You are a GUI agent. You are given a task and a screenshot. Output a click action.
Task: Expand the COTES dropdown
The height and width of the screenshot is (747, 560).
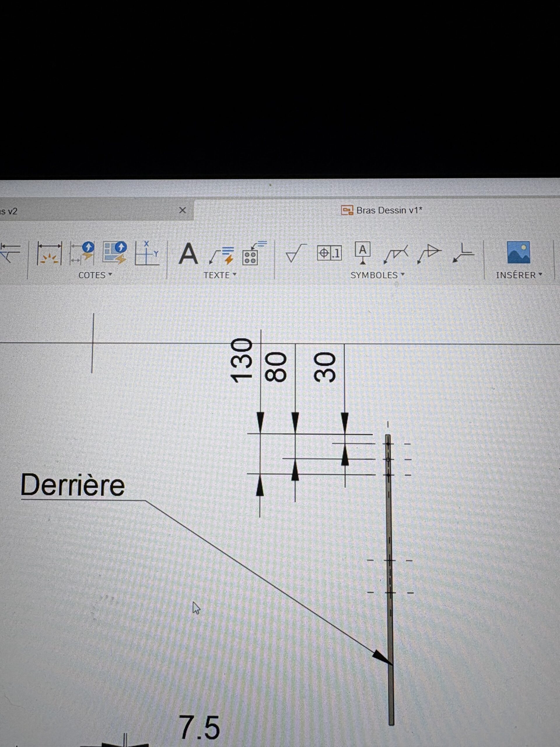(x=95, y=275)
